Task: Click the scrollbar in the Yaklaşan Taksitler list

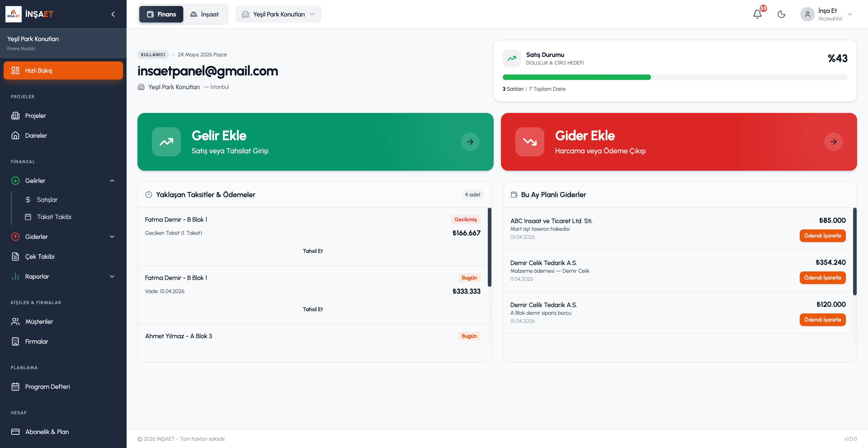Action: (x=490, y=247)
